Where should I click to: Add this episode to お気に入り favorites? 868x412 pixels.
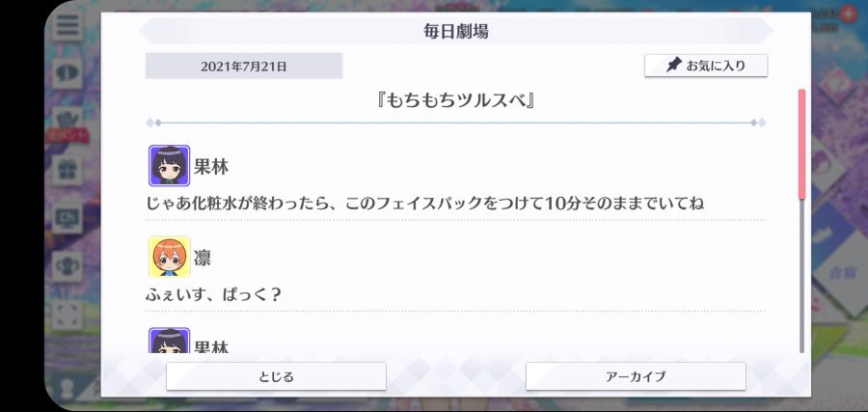point(706,66)
